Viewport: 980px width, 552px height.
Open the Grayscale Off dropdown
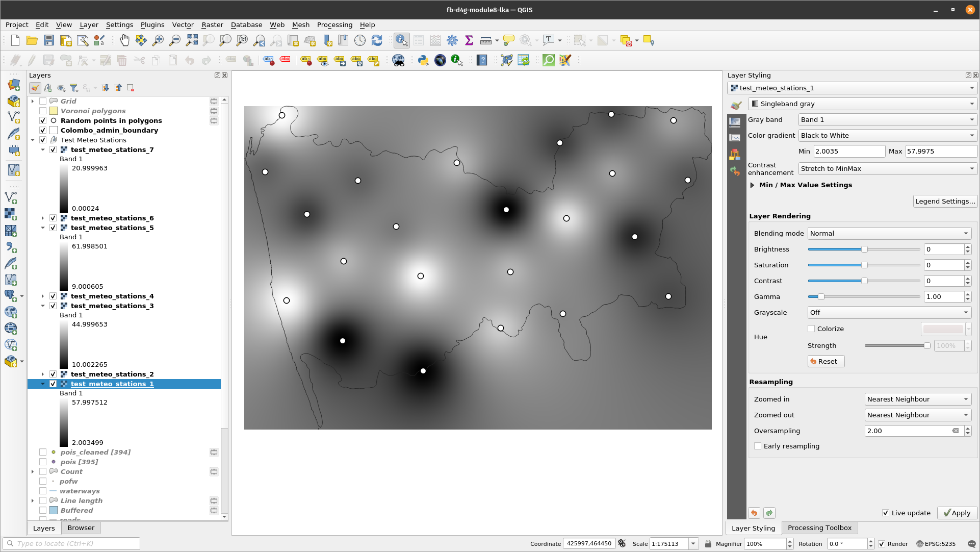[889, 312]
